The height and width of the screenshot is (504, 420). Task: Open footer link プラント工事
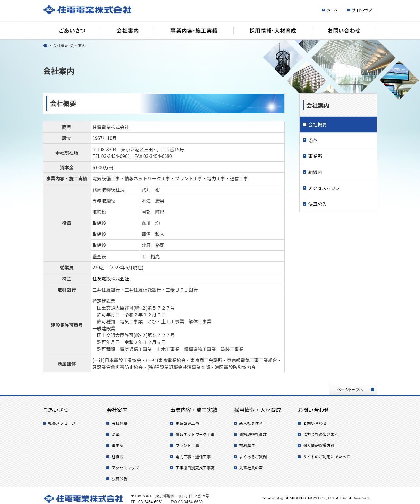[x=187, y=446]
